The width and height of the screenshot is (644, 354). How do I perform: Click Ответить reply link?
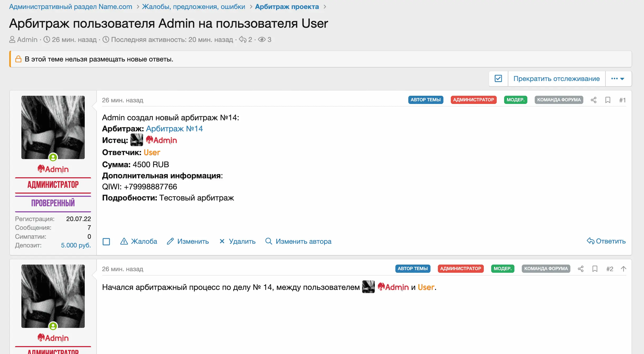point(606,241)
